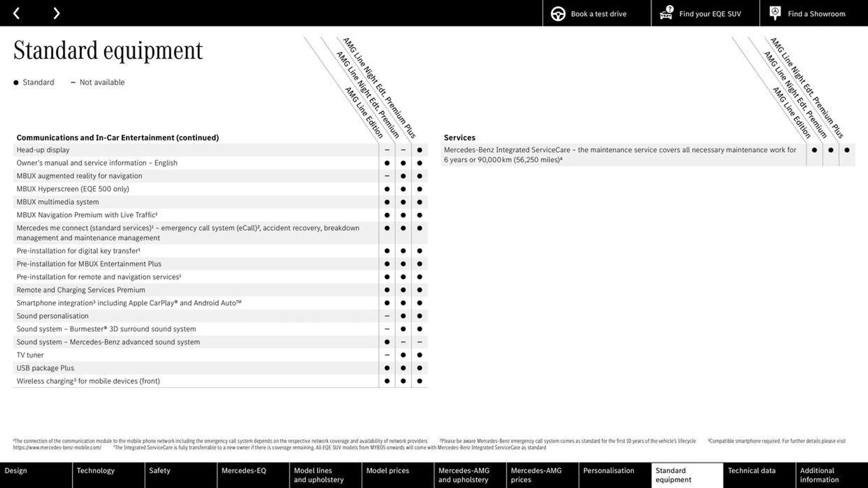This screenshot has width=868, height=488.
Task: Toggle Head-up display availability indicator
Action: coord(386,150)
